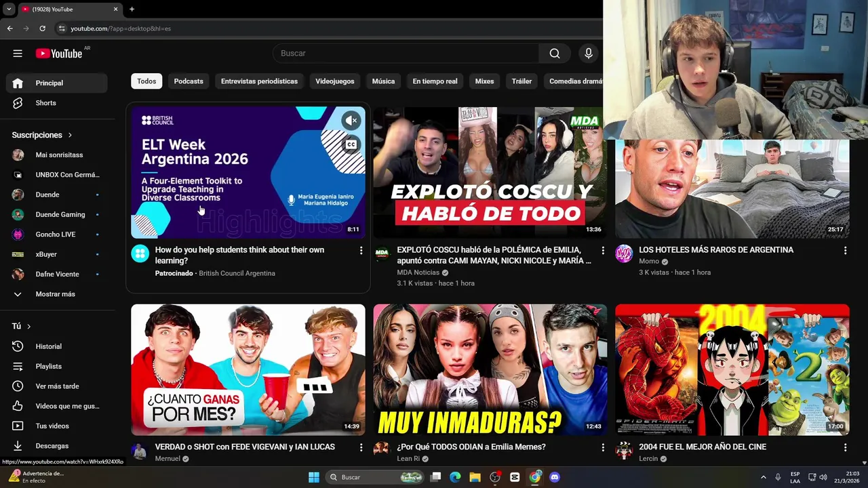Open Ver más tarde list

click(x=57, y=386)
